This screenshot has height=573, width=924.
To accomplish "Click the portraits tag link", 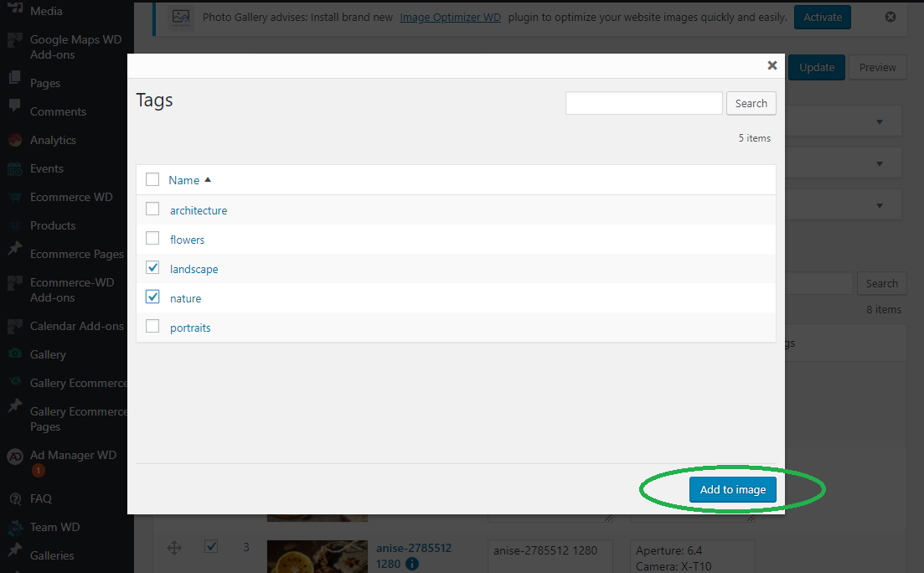I will click(190, 328).
